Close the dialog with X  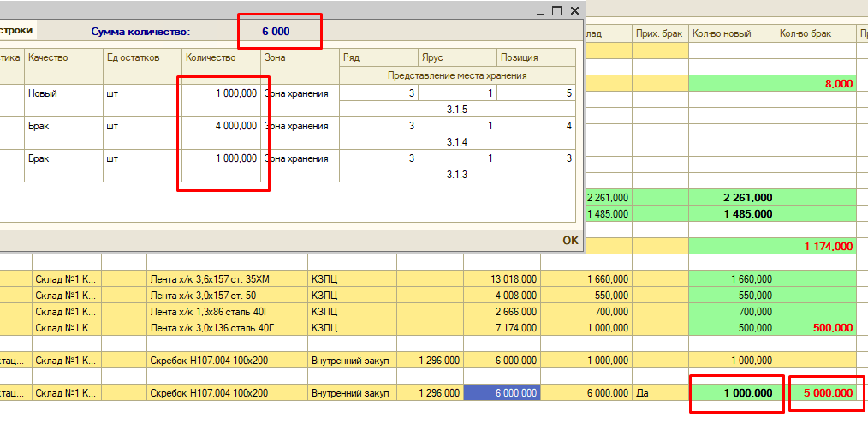pos(574,10)
